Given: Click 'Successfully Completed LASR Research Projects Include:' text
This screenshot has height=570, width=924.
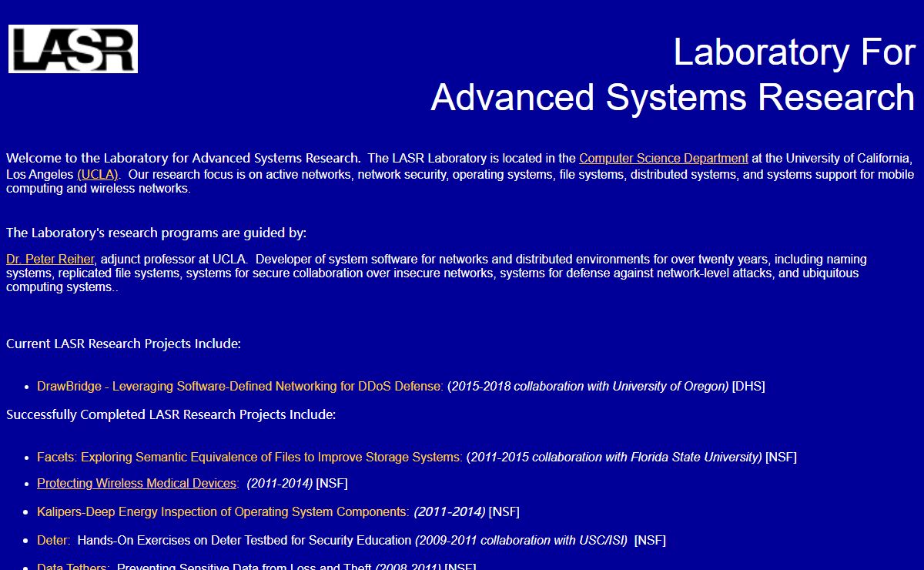Looking at the screenshot, I should click(x=171, y=414).
